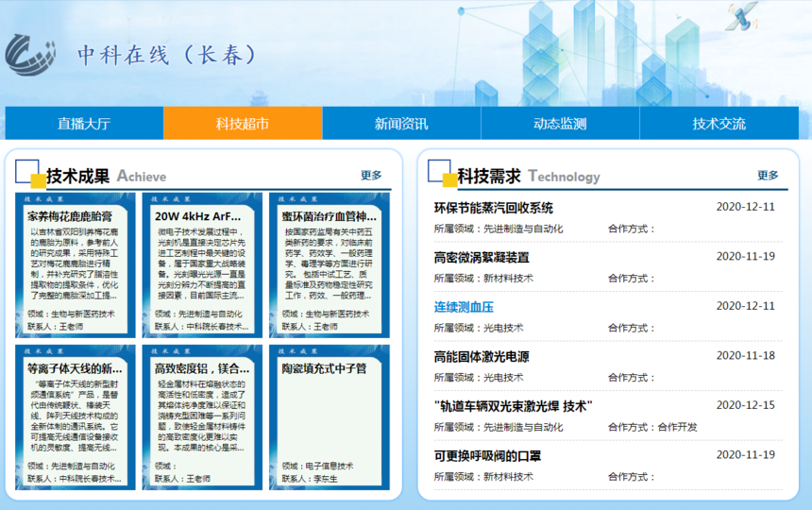Open the 可更换呼吸阀的口罩 demand link
This screenshot has width=812, height=510.
pyautogui.click(x=487, y=455)
